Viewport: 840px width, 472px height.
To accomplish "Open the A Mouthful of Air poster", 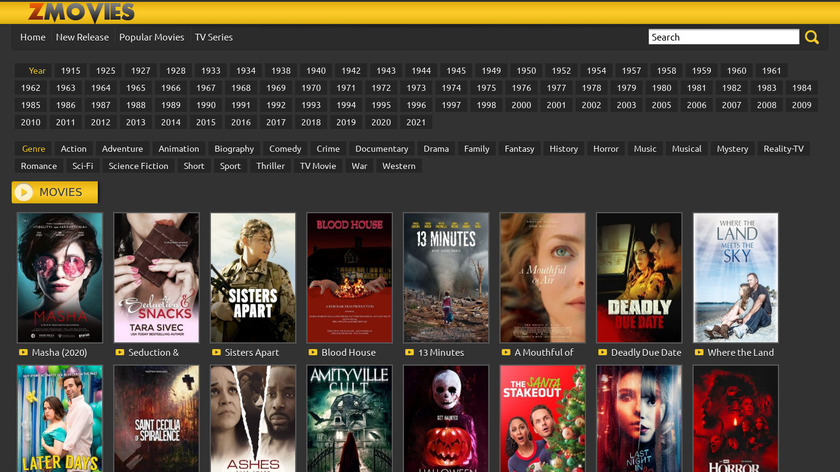I will pos(542,278).
